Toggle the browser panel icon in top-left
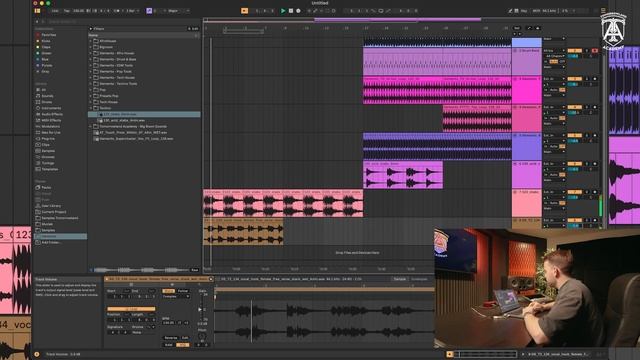The height and width of the screenshot is (360, 640). pyautogui.click(x=38, y=11)
